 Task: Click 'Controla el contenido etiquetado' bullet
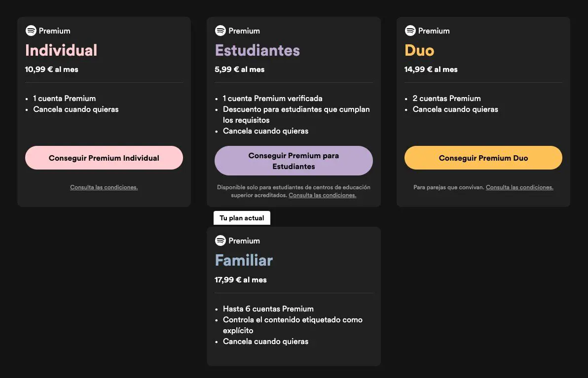(x=293, y=325)
